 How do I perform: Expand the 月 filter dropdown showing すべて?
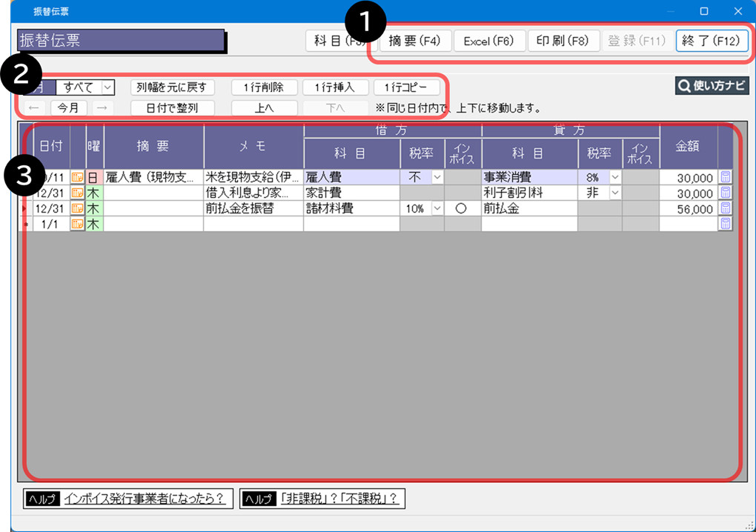click(107, 87)
